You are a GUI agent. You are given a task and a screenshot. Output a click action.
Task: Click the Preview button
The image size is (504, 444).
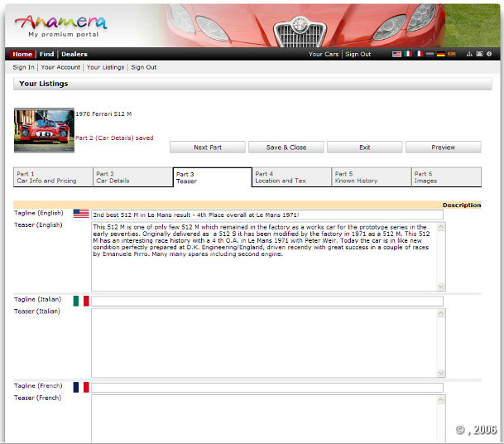(444, 147)
